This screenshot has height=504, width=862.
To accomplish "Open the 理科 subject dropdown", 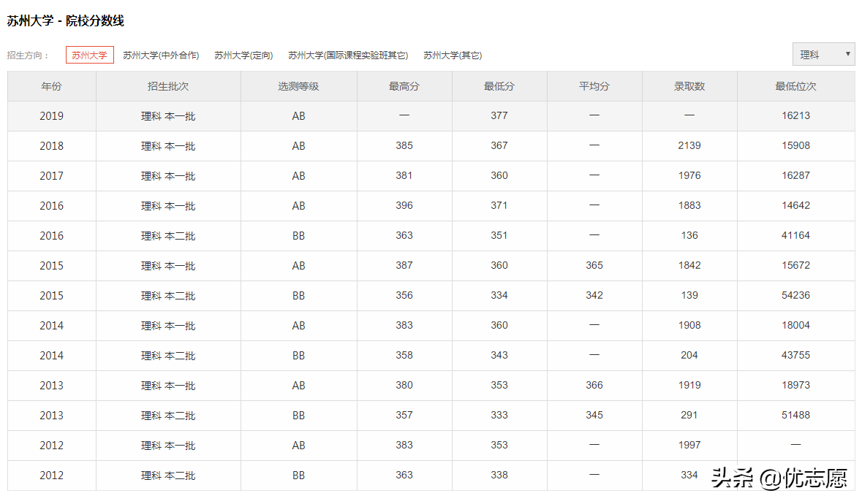I will 819,53.
